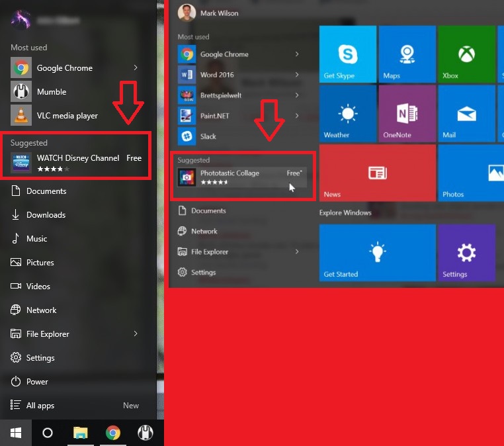Expand Google Chrome jump list in left menu
The height and width of the screenshot is (446, 504).
136,67
